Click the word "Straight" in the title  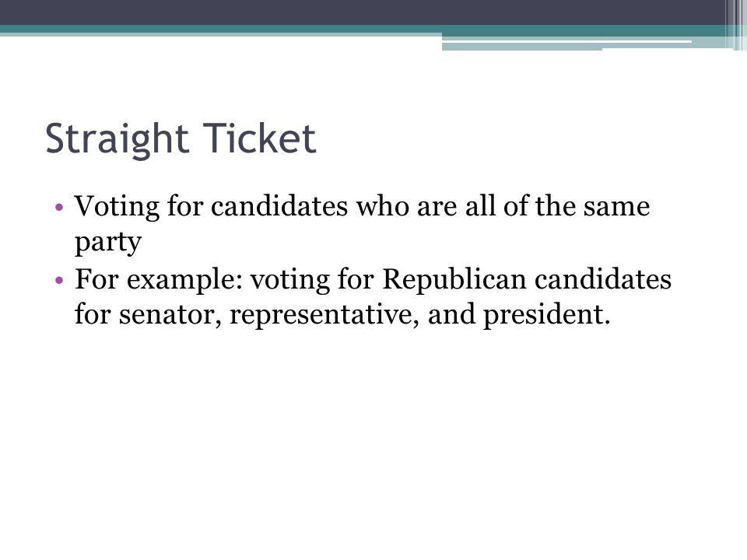coord(117,139)
